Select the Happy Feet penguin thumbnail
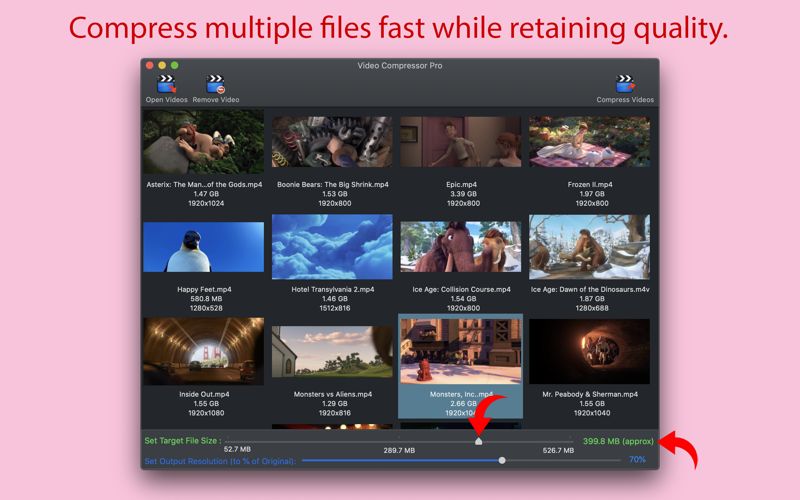This screenshot has width=800, height=500. pos(204,247)
